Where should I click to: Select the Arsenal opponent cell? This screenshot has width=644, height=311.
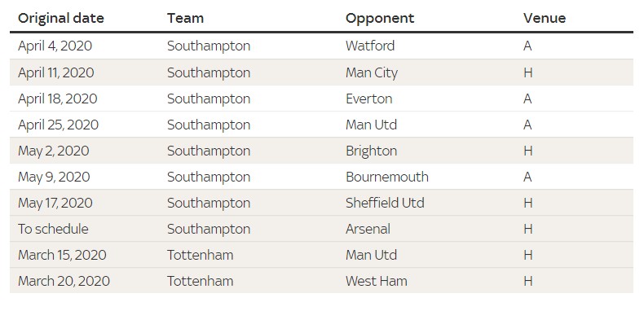pos(368,229)
